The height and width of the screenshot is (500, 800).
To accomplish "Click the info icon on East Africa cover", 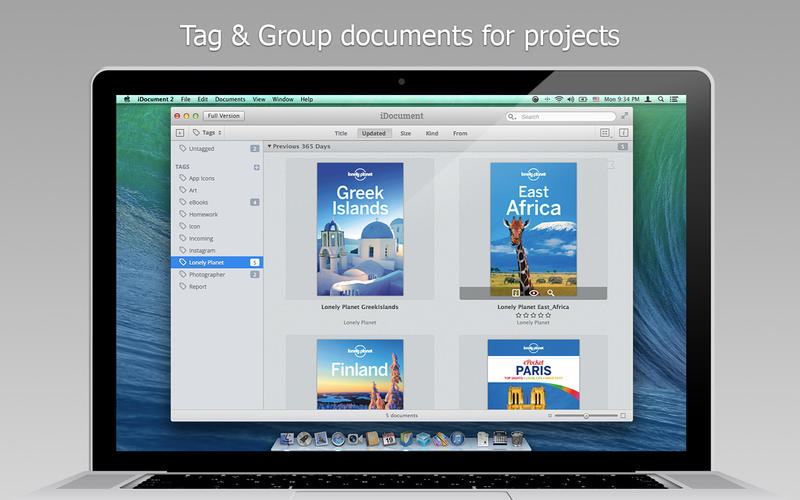I will pyautogui.click(x=517, y=292).
